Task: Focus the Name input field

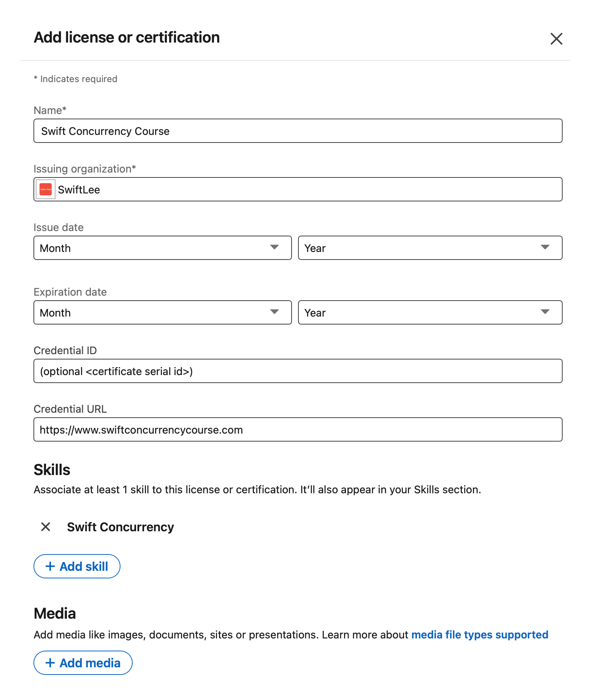Action: (298, 131)
